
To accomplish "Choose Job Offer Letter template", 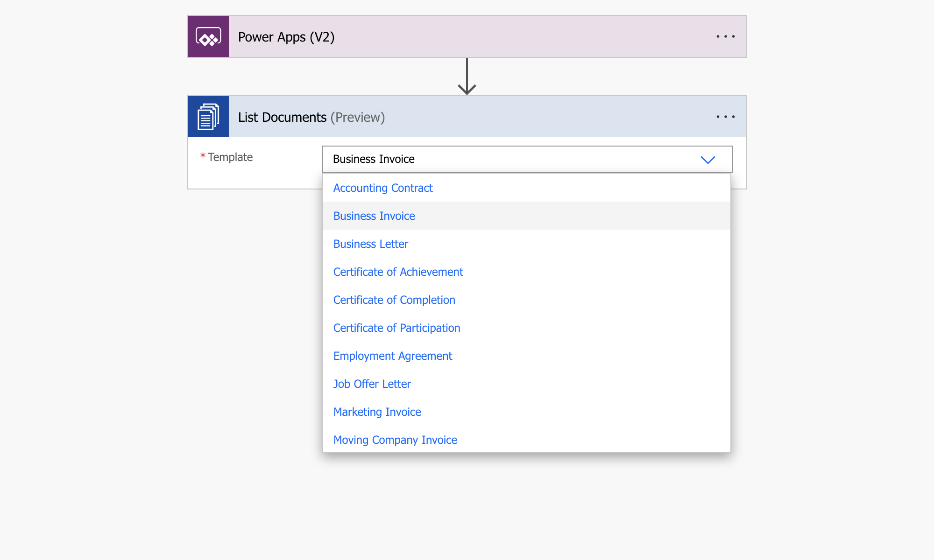I will (372, 384).
